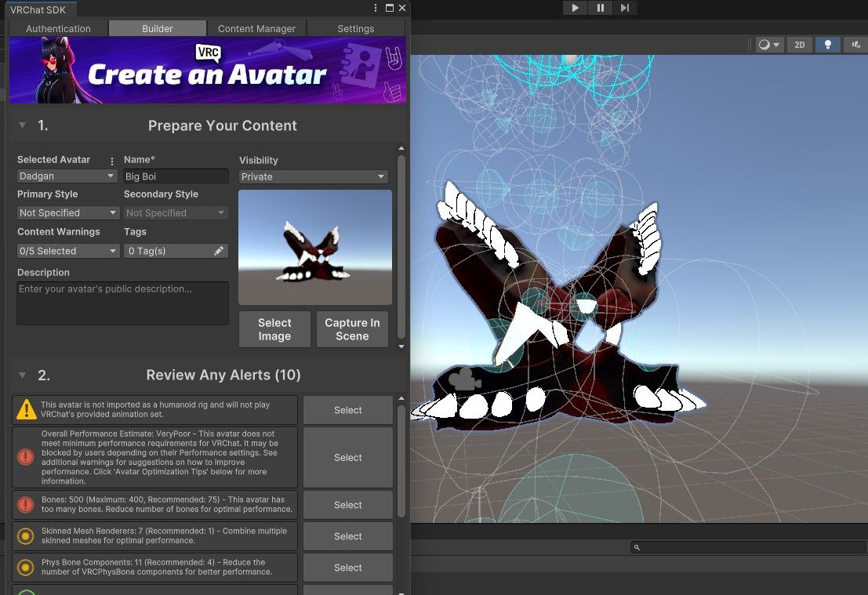Screen dimensions: 868x595
Task: Collapse the Prepare Your Content section
Action: pos(22,125)
